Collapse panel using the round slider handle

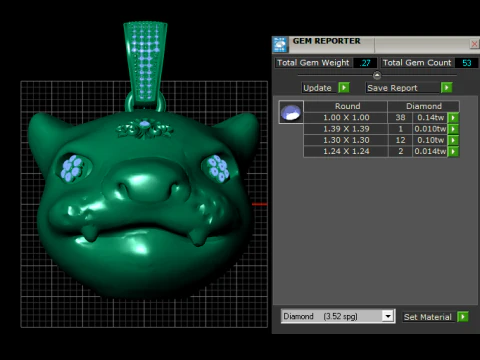point(377,75)
